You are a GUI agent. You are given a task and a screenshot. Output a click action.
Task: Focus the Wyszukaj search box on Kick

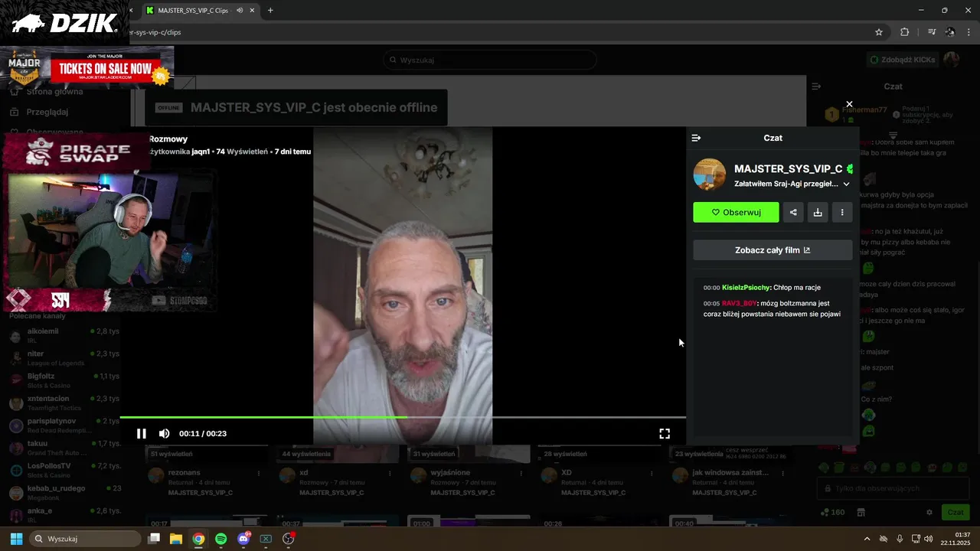490,60
